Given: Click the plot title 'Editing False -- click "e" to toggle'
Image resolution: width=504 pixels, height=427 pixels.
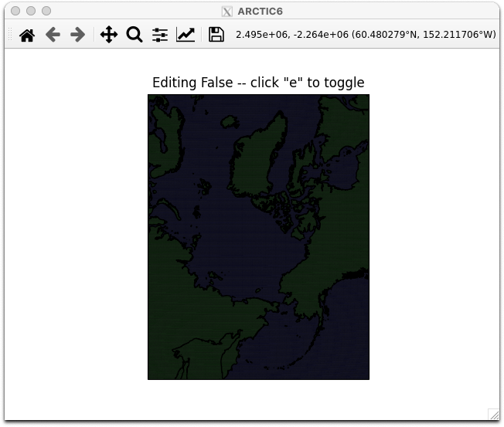Looking at the screenshot, I should pos(258,83).
